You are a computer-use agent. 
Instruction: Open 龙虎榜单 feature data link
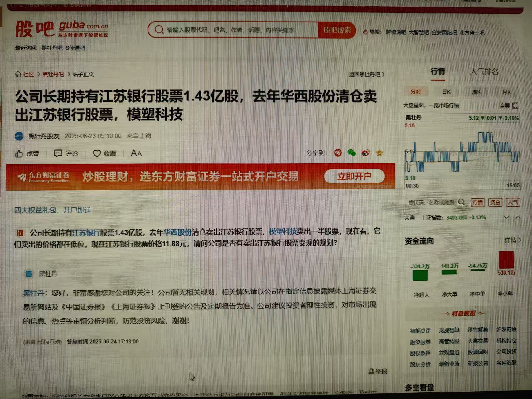click(x=449, y=330)
